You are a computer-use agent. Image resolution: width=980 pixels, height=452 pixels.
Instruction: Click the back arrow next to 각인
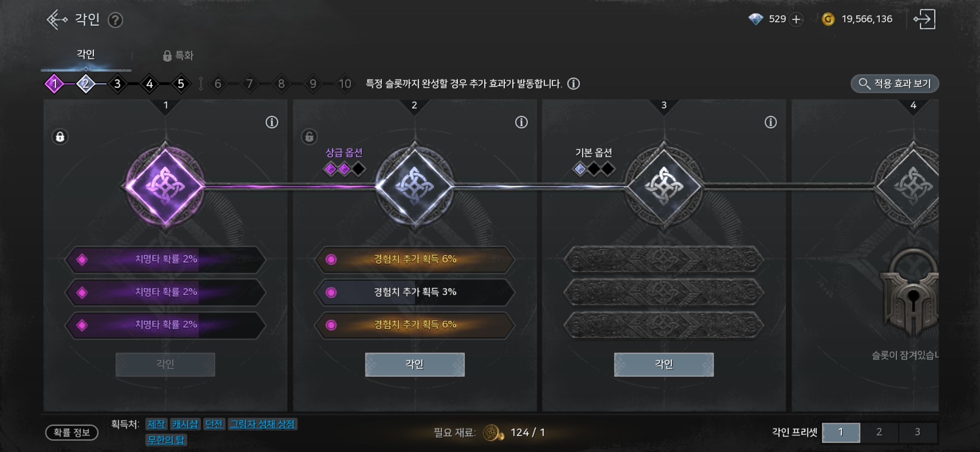point(57,20)
